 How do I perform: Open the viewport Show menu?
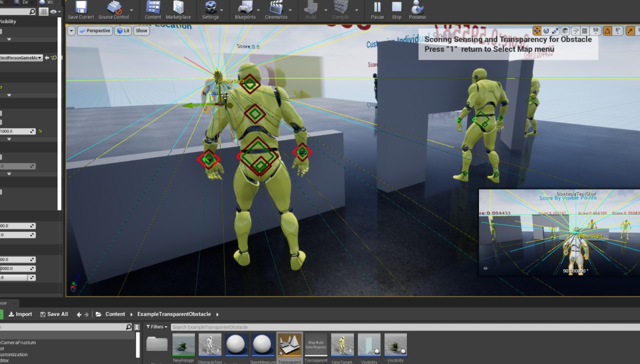[141, 31]
